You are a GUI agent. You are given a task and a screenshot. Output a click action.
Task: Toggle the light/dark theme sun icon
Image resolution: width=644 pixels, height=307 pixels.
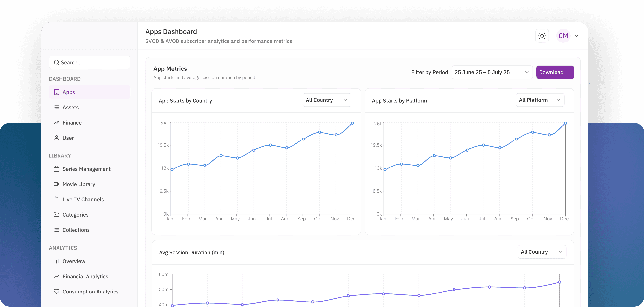[x=542, y=36]
